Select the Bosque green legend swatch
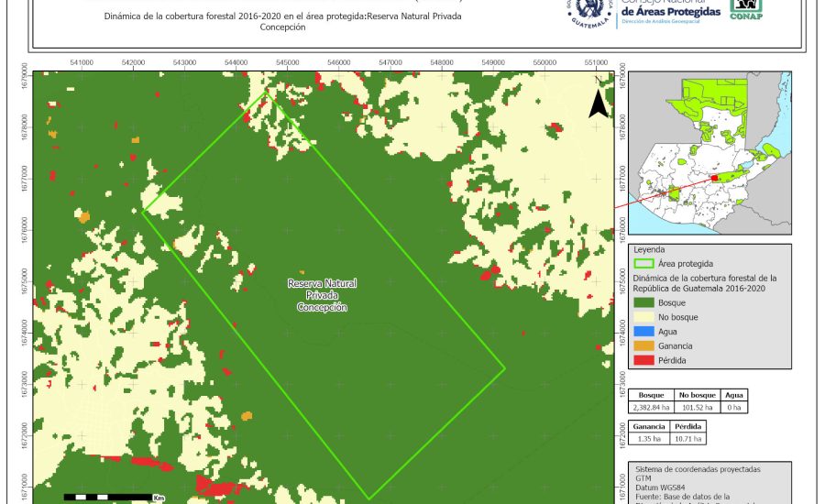This screenshot has height=504, width=825. pyautogui.click(x=644, y=301)
